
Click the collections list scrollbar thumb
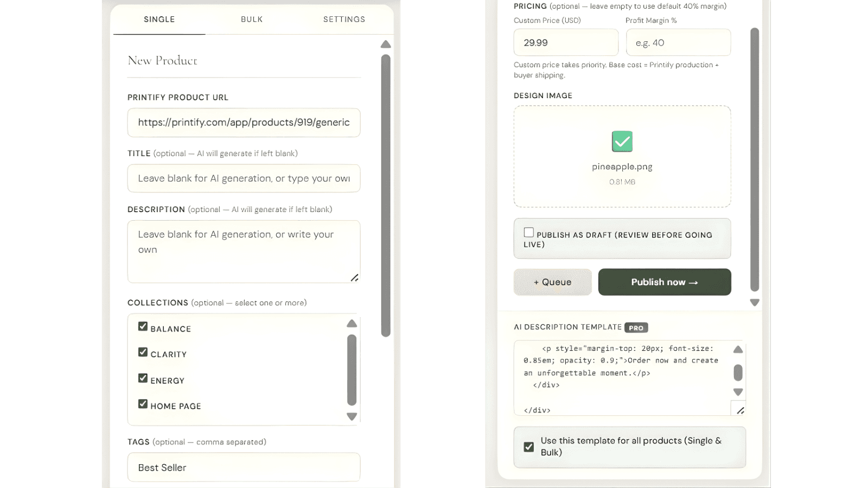pos(352,370)
